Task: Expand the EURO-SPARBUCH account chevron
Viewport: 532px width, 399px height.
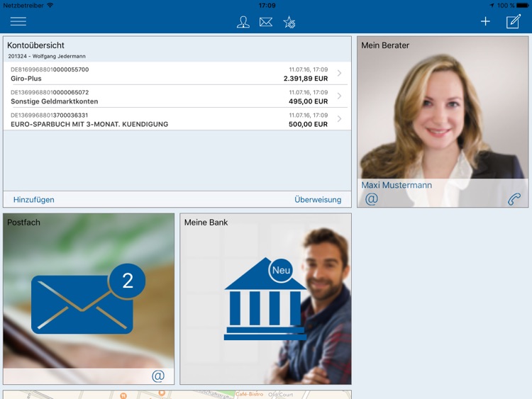Action: (x=339, y=118)
